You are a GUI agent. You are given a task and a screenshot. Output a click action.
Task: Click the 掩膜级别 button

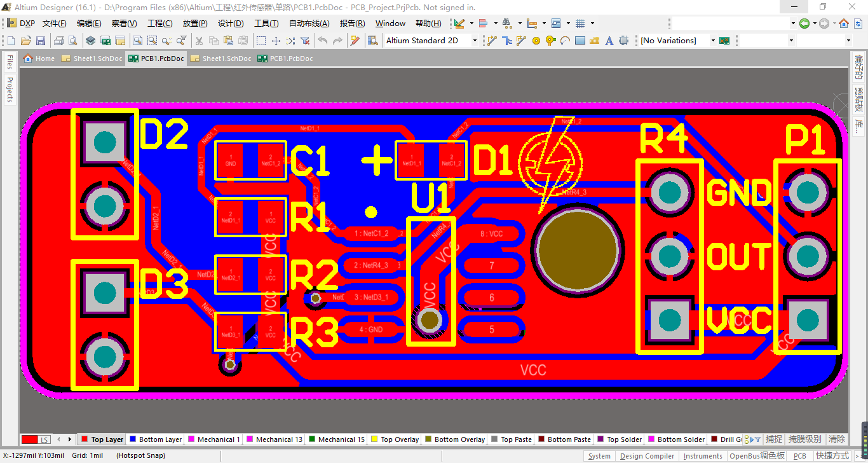(805, 439)
